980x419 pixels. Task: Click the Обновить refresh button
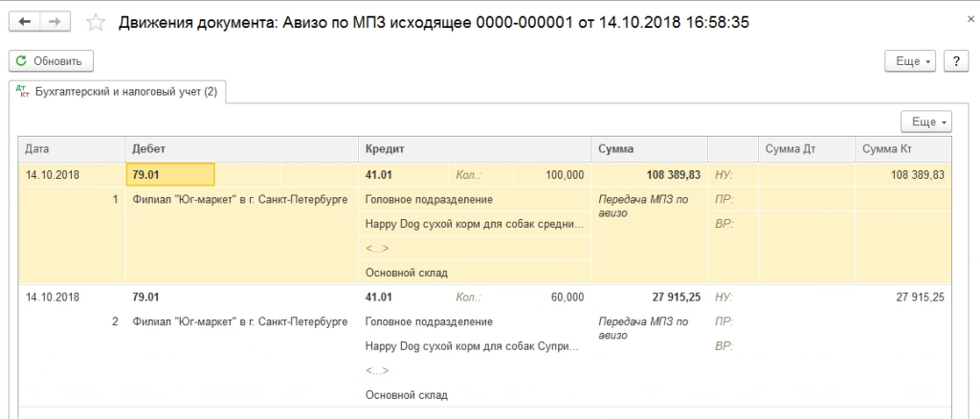52,60
